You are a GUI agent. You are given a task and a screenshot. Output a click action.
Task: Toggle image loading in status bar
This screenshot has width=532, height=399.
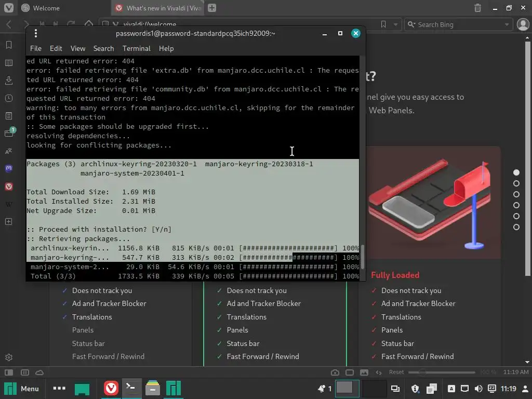364,373
